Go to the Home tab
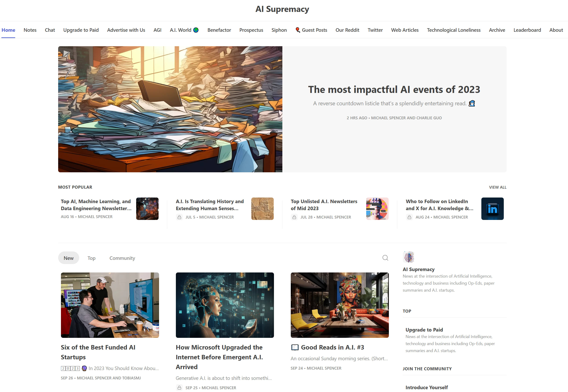 coord(8,30)
